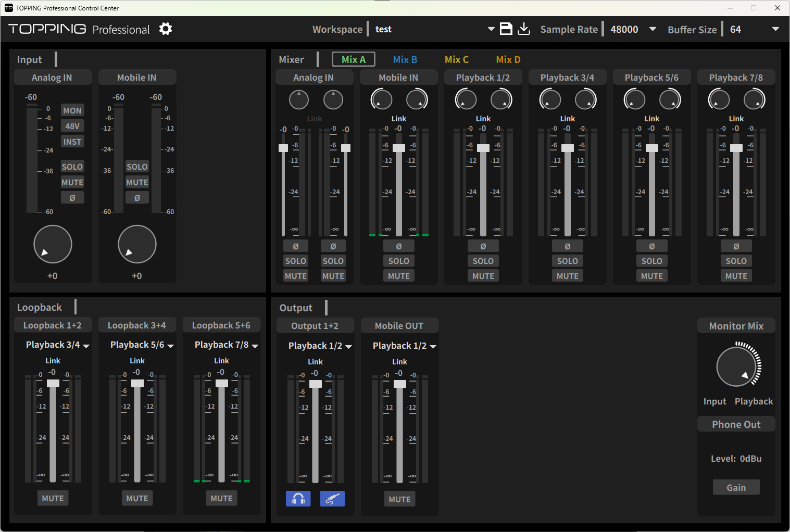The width and height of the screenshot is (790, 532).
Task: Toggle the blue cable icon on Output 1+2
Action: (333, 499)
